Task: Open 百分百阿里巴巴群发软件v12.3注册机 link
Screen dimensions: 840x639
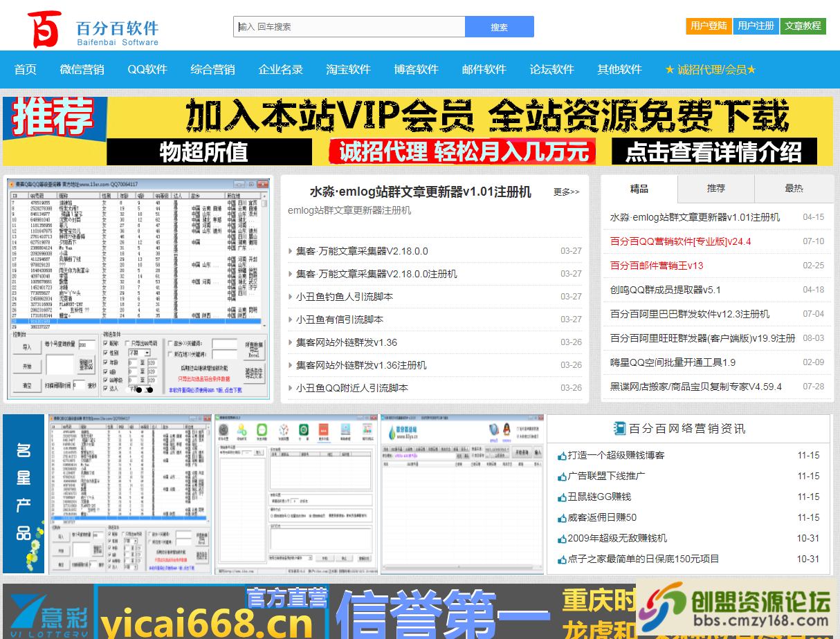Action: click(689, 314)
